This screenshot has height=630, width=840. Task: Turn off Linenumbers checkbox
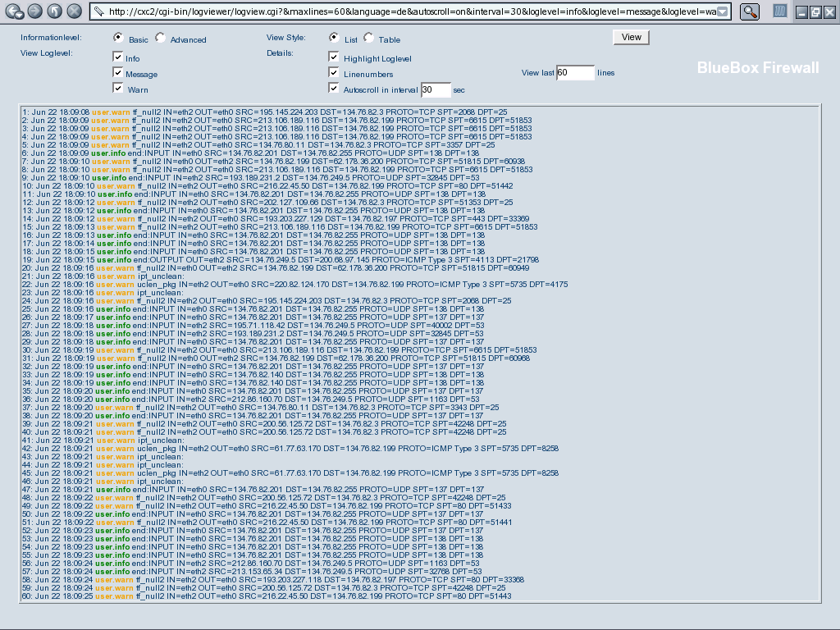coord(334,73)
